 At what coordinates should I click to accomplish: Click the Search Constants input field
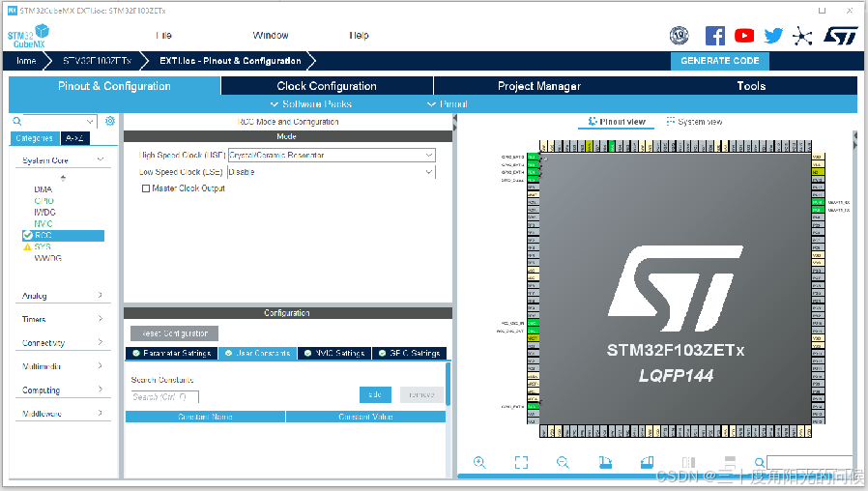click(165, 397)
